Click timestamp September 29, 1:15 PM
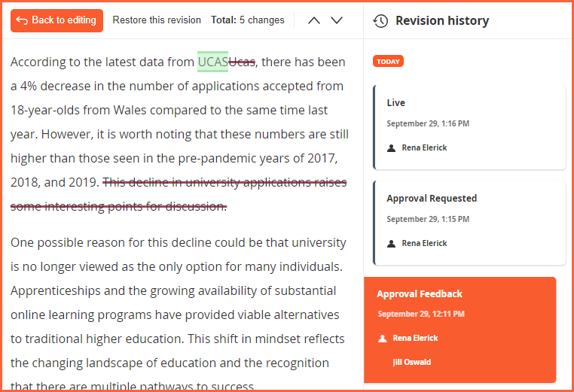The height and width of the screenshot is (392, 574). point(428,219)
